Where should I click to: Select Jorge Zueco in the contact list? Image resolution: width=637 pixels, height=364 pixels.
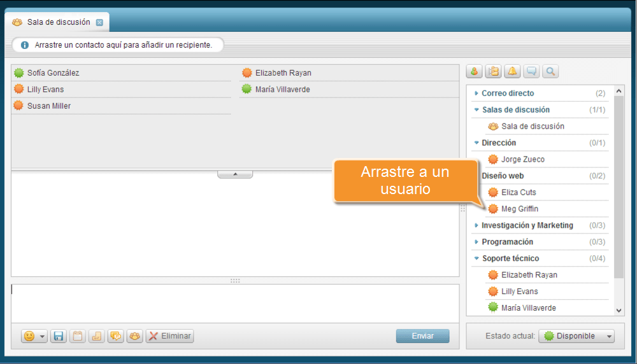coord(522,159)
